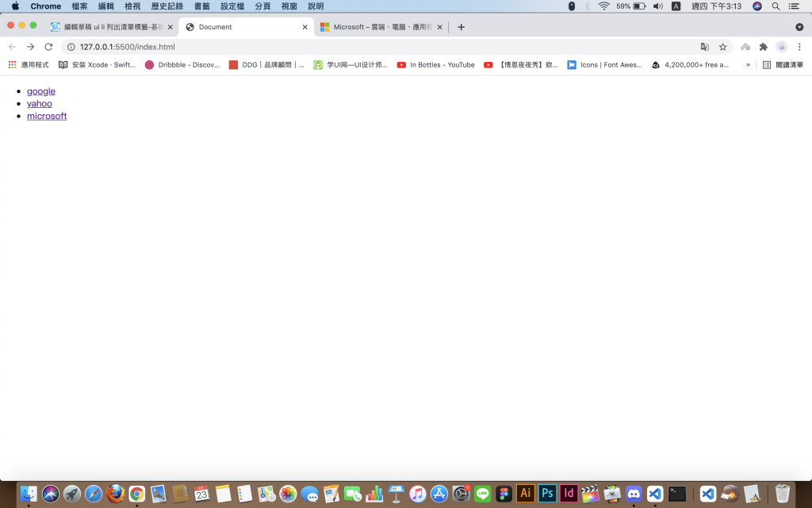Image resolution: width=812 pixels, height=508 pixels.
Task: Open System Preferences from the Dock
Action: (461, 494)
